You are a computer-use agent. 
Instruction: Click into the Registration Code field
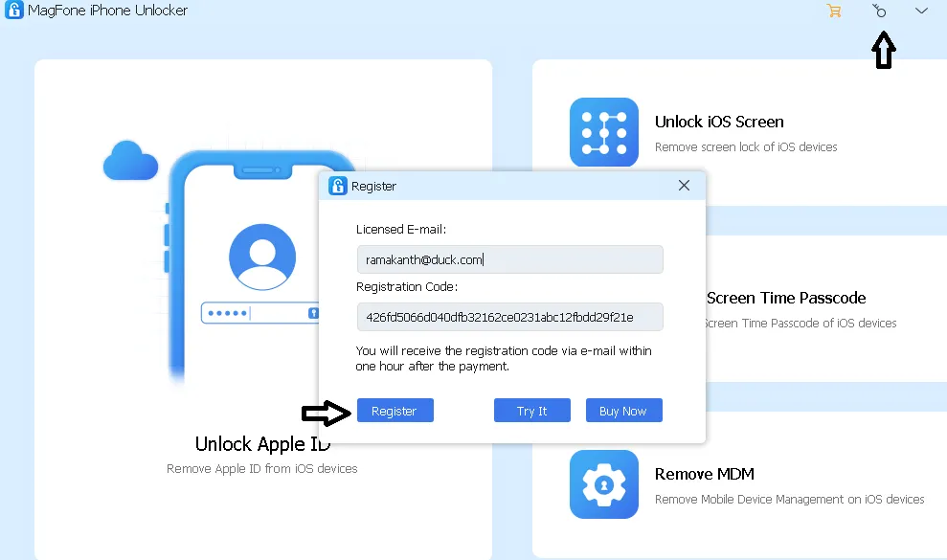(x=509, y=317)
